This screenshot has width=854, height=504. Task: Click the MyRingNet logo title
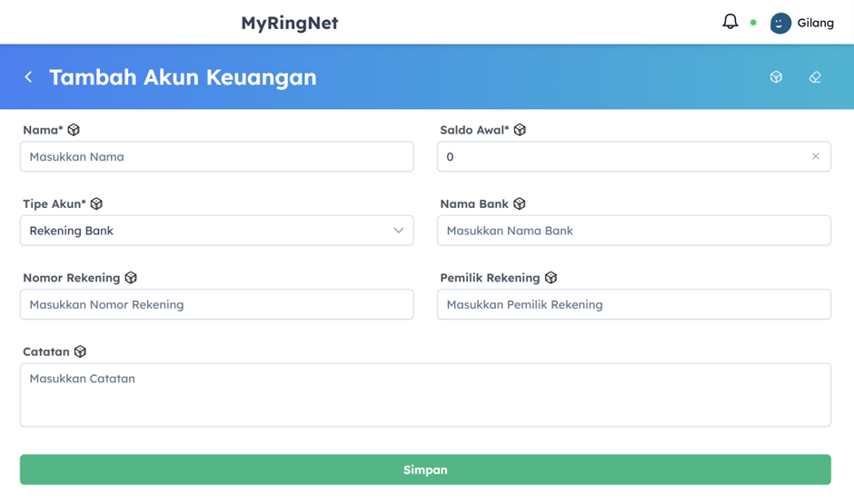[x=289, y=23]
